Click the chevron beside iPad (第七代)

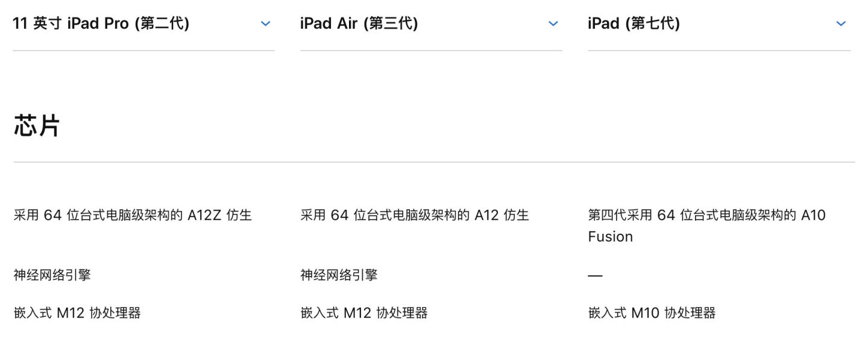click(x=841, y=24)
